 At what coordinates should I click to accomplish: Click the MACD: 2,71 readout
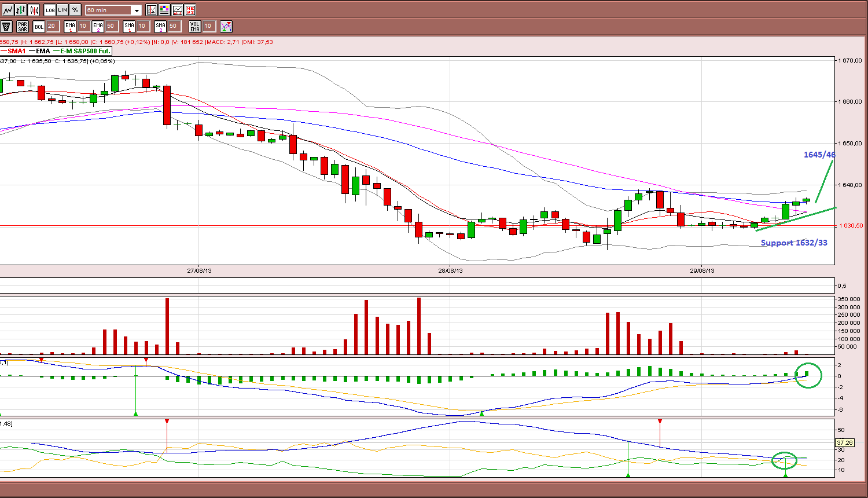click(x=223, y=42)
